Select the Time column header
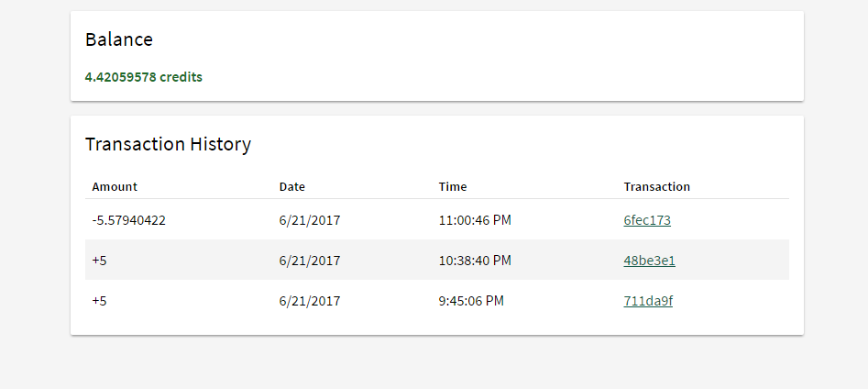Viewport: 868px width, 389px height. pyautogui.click(x=453, y=186)
